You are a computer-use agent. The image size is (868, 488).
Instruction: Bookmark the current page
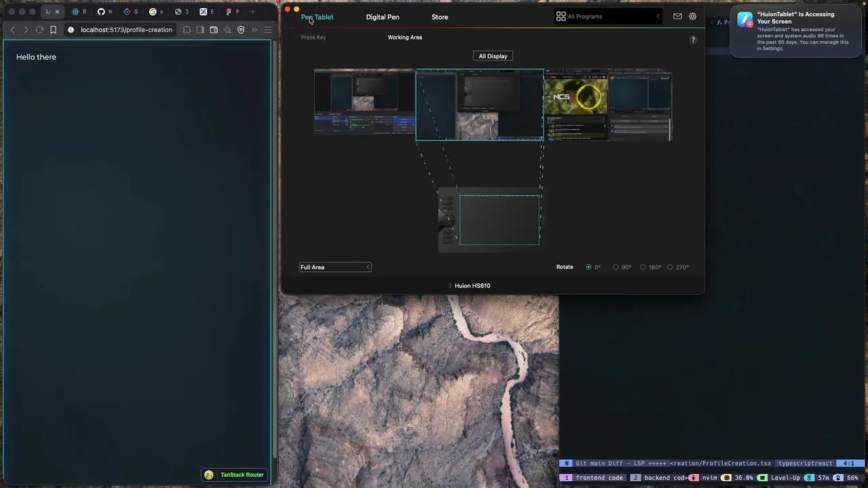(53, 30)
